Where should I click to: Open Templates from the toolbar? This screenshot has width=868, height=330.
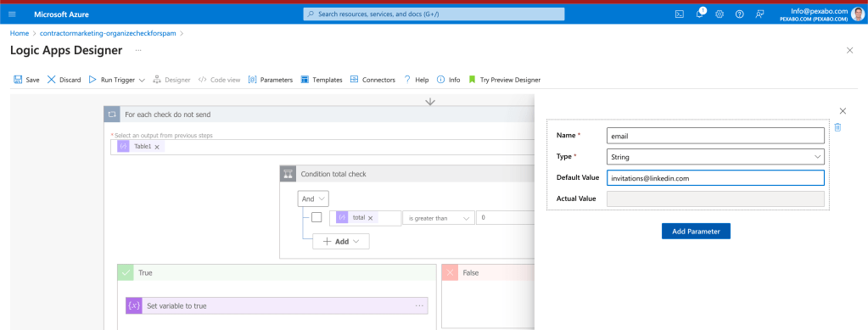pyautogui.click(x=321, y=80)
